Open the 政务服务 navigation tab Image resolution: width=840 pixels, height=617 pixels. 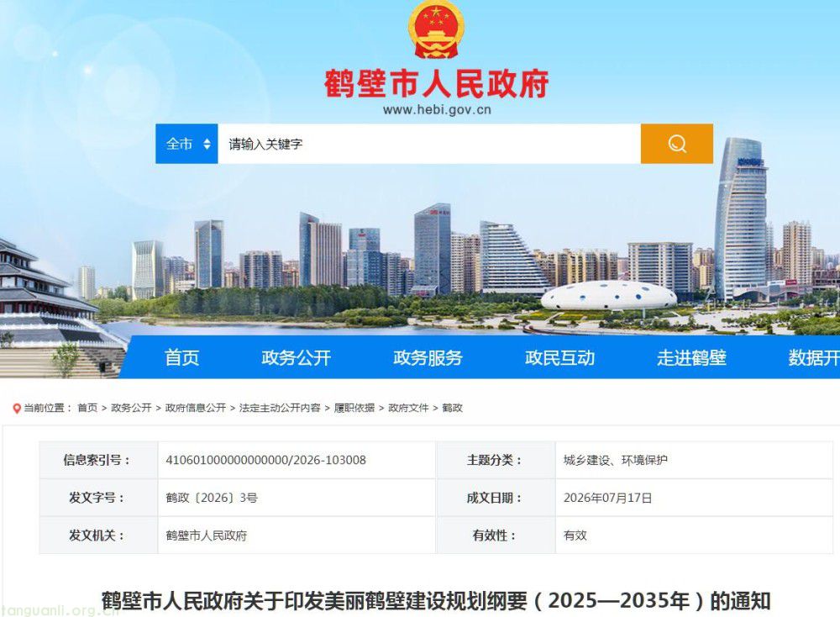(428, 357)
